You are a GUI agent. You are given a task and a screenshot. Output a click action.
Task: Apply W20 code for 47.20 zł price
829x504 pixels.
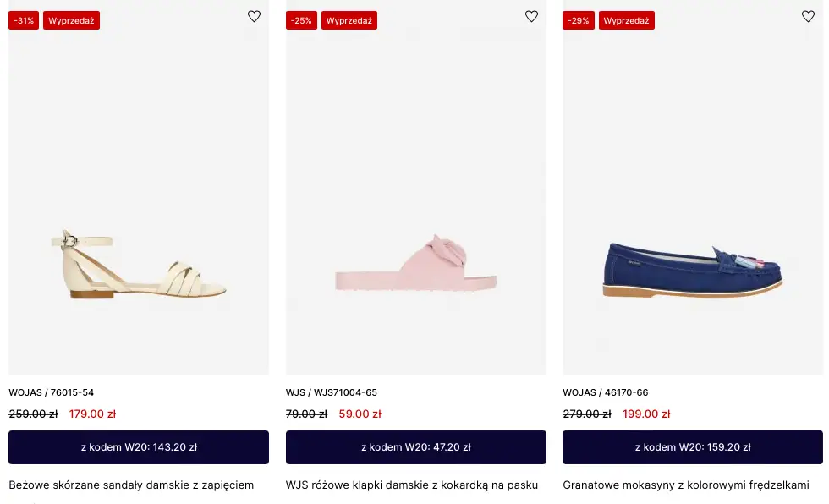point(416,447)
